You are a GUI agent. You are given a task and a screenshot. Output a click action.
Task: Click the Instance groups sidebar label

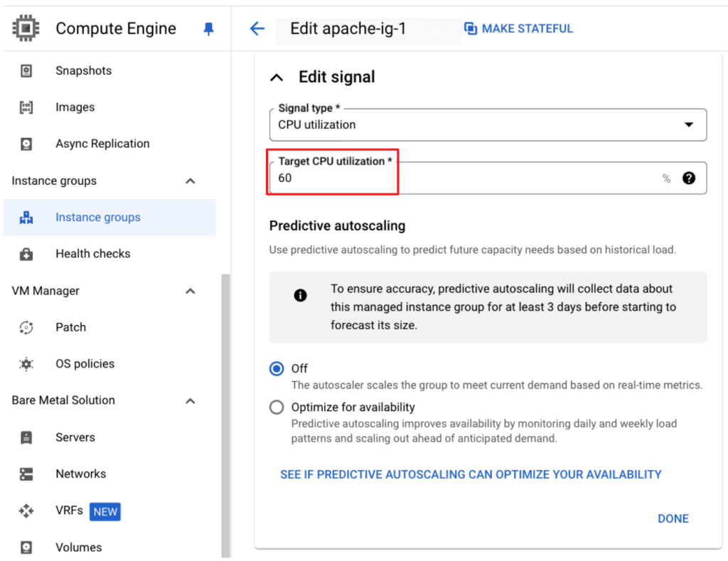[x=98, y=218]
